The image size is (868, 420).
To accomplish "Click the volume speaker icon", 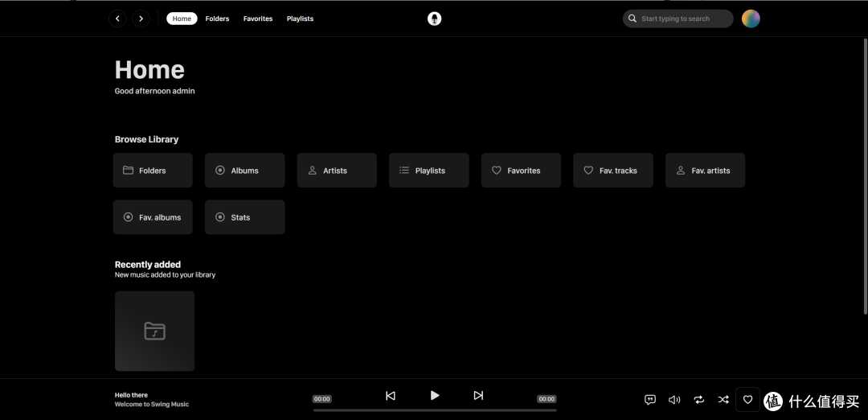I will (x=674, y=400).
